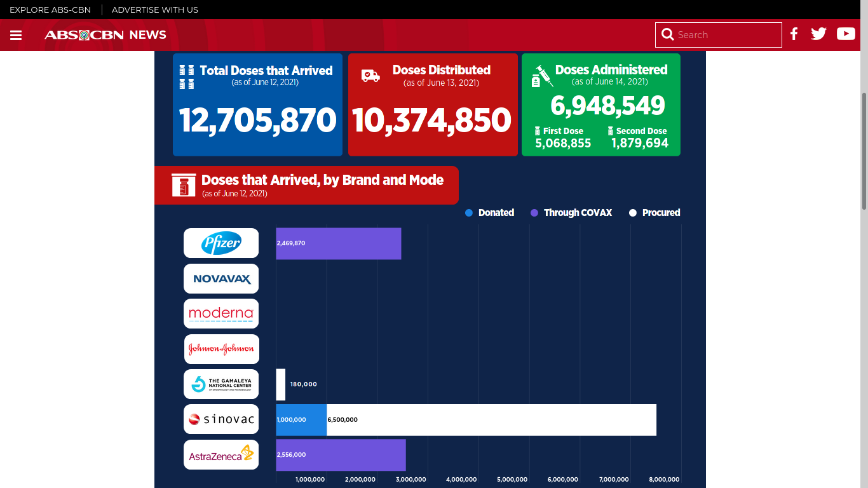This screenshot has height=488, width=868.
Task: Open the ABS-CBN YouTube icon
Action: [x=846, y=34]
